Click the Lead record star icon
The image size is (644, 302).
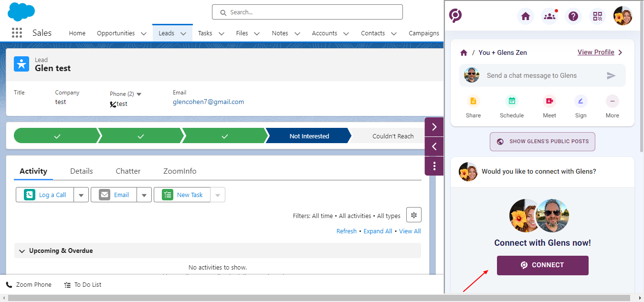coord(21,64)
